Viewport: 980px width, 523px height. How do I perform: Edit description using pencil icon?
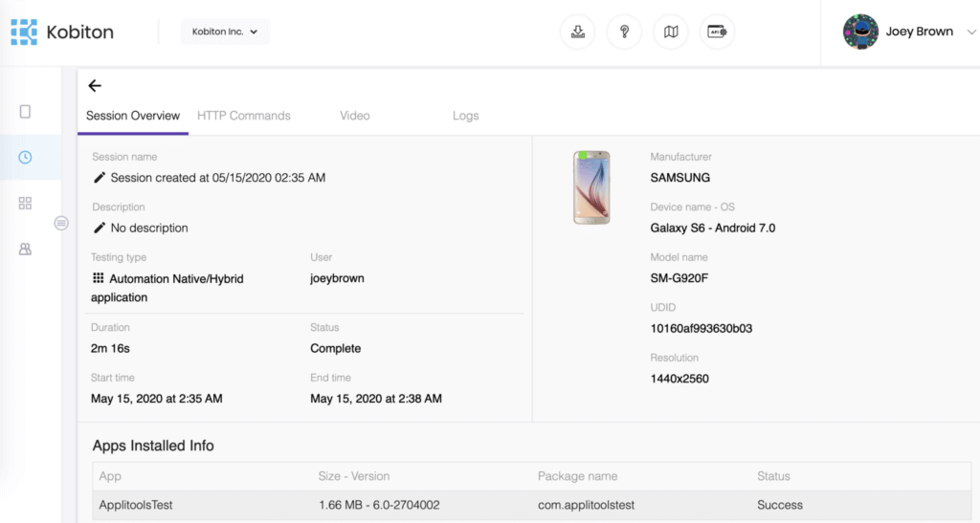[x=100, y=229]
